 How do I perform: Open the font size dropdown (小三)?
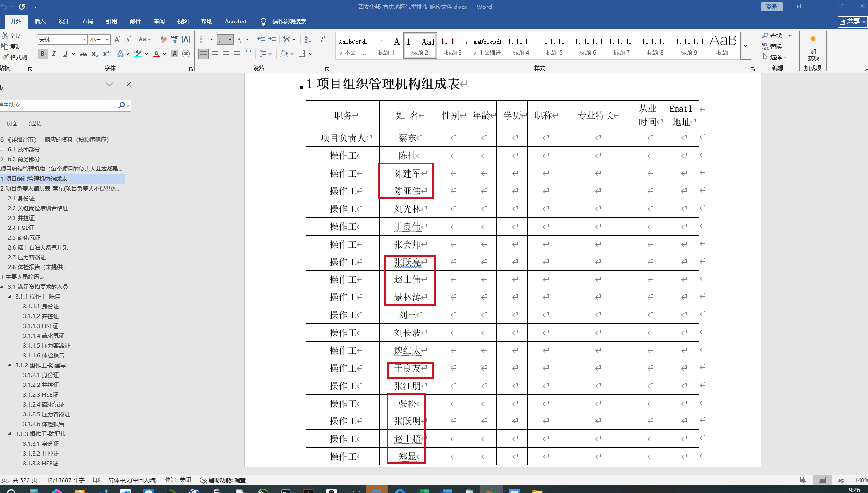pyautogui.click(x=107, y=40)
